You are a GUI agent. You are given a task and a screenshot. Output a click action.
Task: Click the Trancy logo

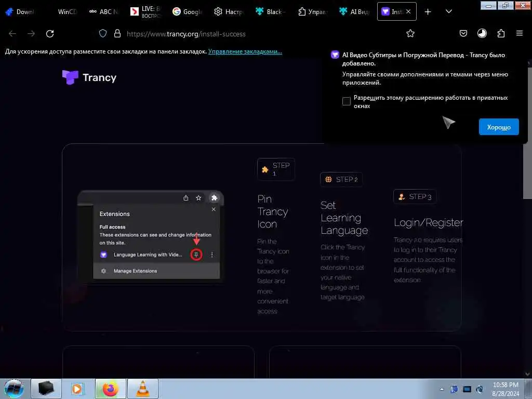click(89, 77)
